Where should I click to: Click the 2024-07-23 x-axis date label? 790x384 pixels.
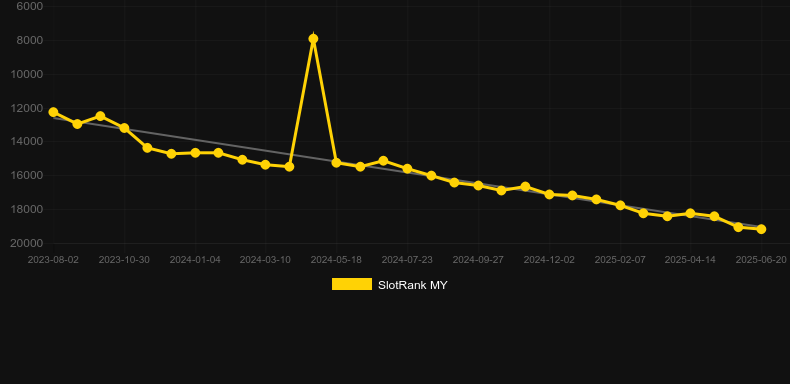(407, 260)
